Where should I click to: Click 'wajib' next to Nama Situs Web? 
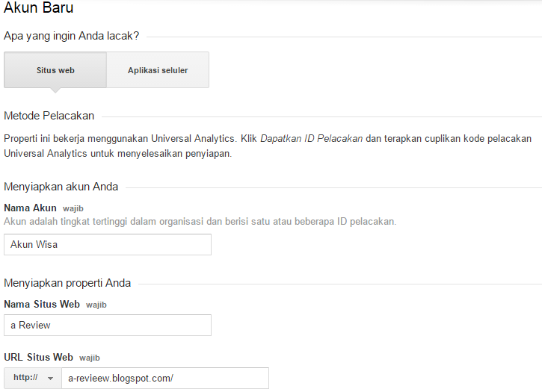(96, 305)
